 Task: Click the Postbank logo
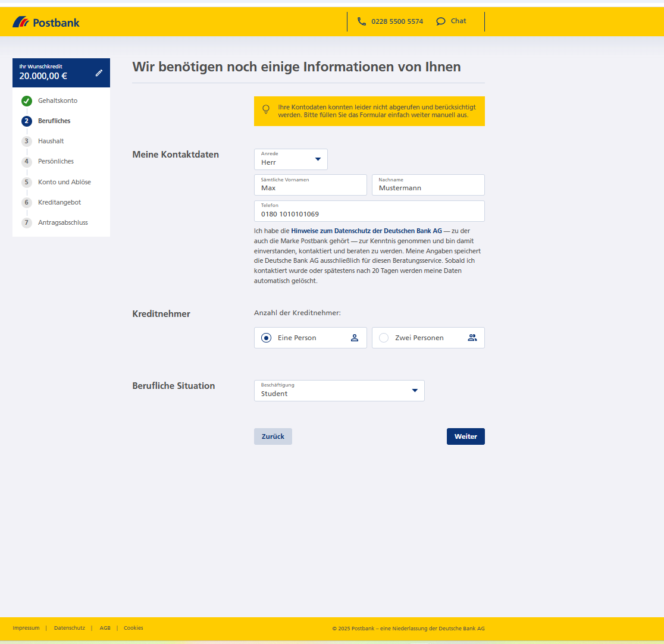pyautogui.click(x=46, y=23)
